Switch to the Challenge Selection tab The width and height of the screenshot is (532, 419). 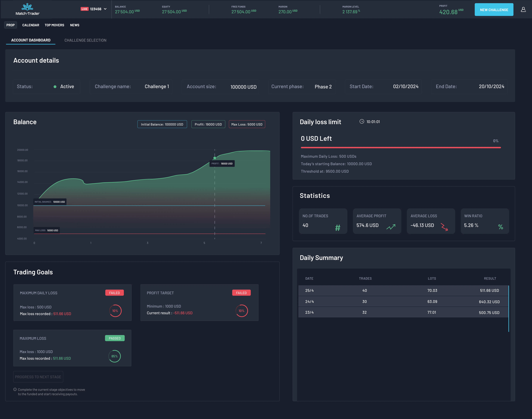85,40
